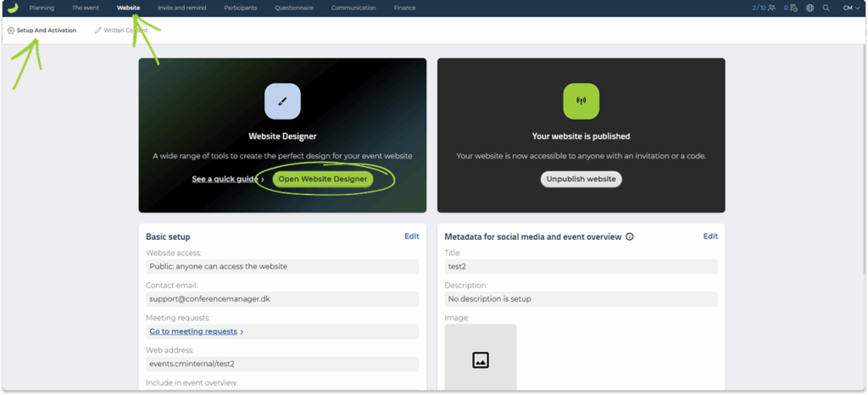Screen dimensions: 868x395
Task: Click the search magnifier icon
Action: [x=826, y=8]
